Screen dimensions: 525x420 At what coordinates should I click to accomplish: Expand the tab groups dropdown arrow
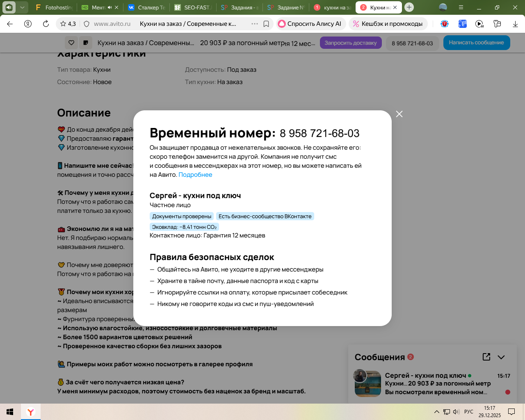(x=22, y=7)
